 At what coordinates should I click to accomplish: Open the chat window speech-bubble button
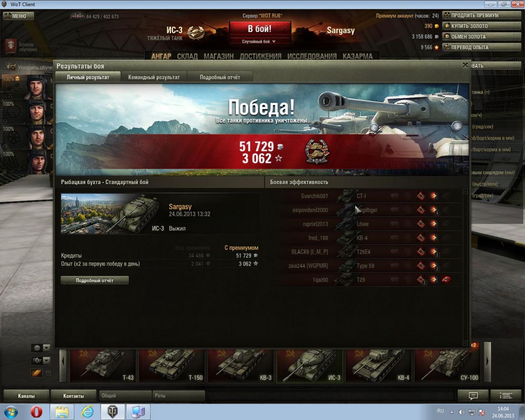pyautogui.click(x=473, y=395)
